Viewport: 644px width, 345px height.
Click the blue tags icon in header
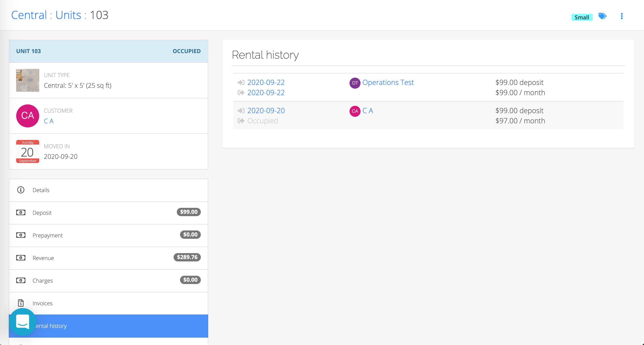(x=602, y=16)
